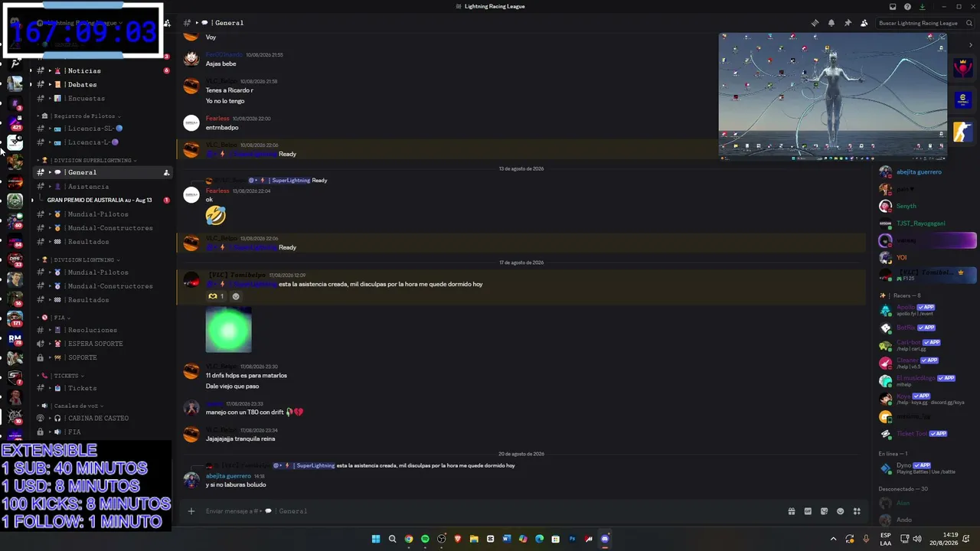This screenshot has height=551, width=980.
Task: Open the Discord inbox icon
Action: point(893,7)
